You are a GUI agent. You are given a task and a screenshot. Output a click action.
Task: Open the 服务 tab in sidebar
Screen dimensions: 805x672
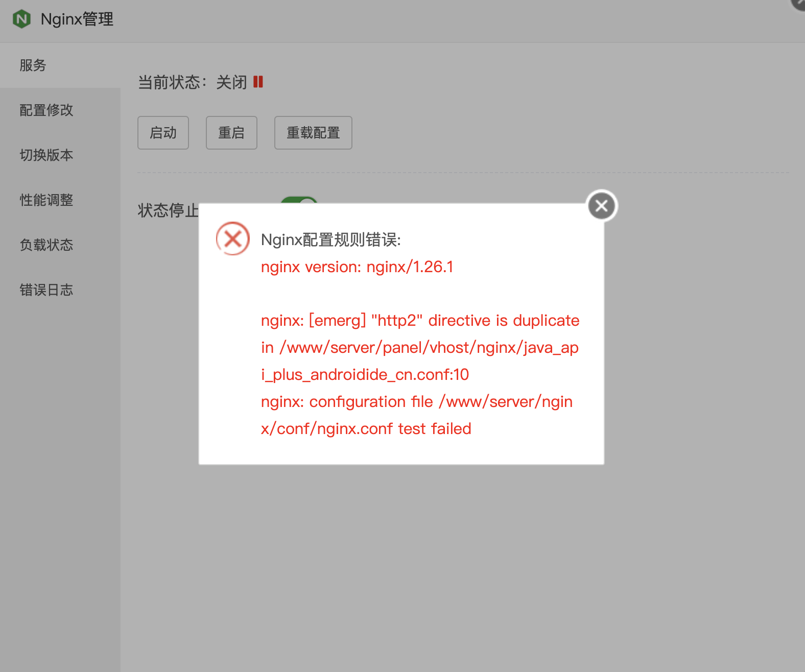(60, 65)
